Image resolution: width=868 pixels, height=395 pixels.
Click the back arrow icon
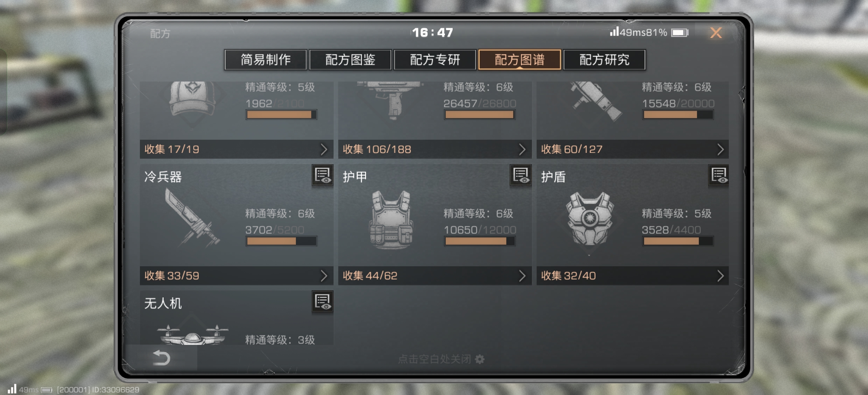(161, 358)
